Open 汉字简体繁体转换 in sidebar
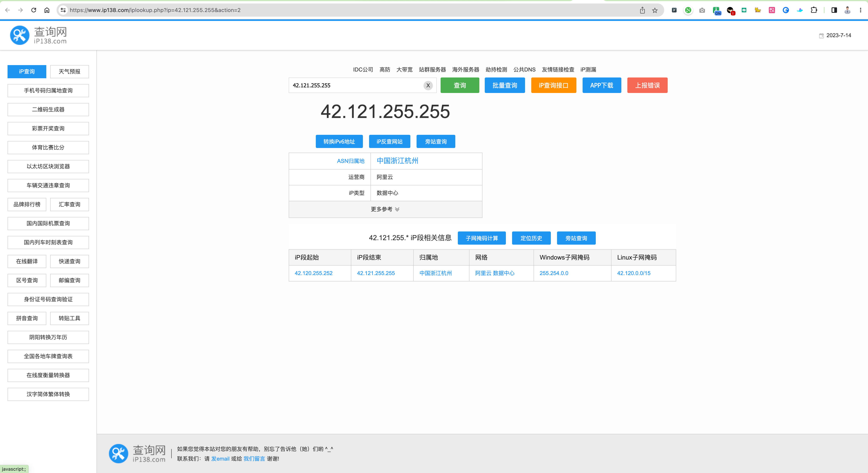The width and height of the screenshot is (868, 473). pos(48,394)
